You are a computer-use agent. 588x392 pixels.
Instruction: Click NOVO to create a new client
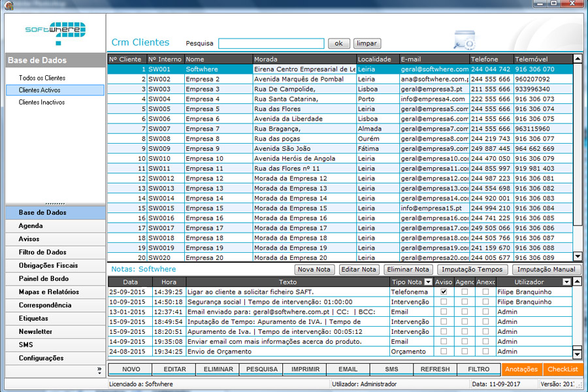[131, 369]
